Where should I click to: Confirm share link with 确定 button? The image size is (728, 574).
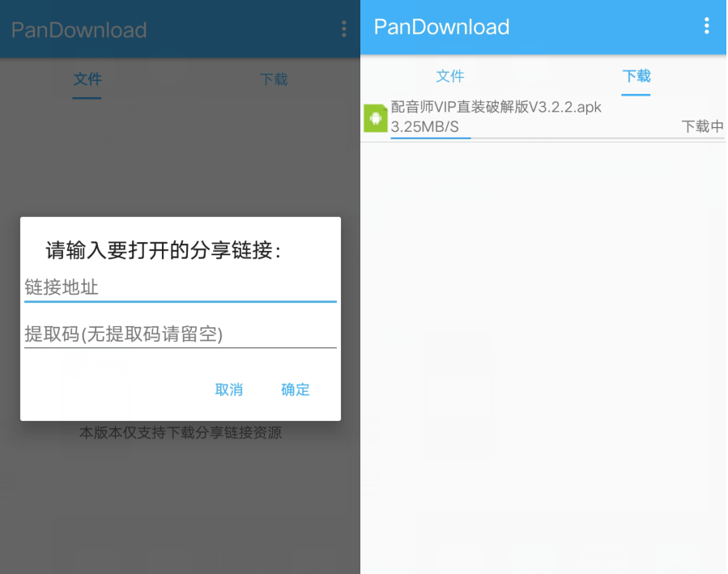click(296, 389)
